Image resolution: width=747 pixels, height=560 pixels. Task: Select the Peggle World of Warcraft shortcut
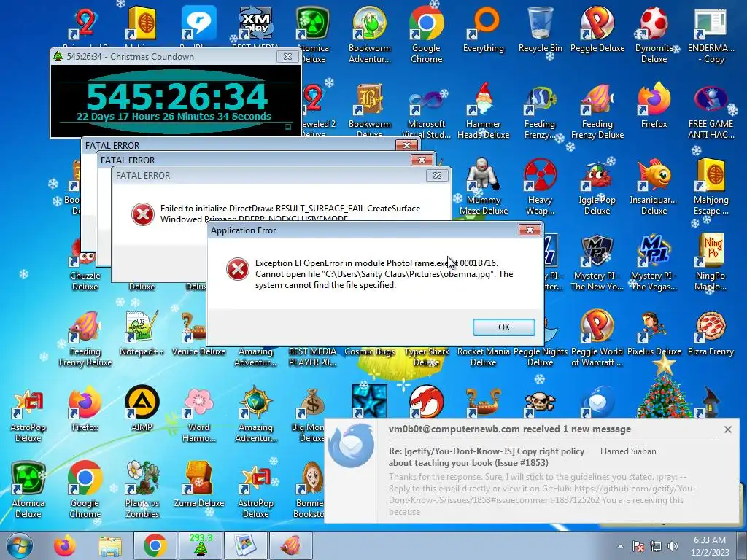point(597,338)
